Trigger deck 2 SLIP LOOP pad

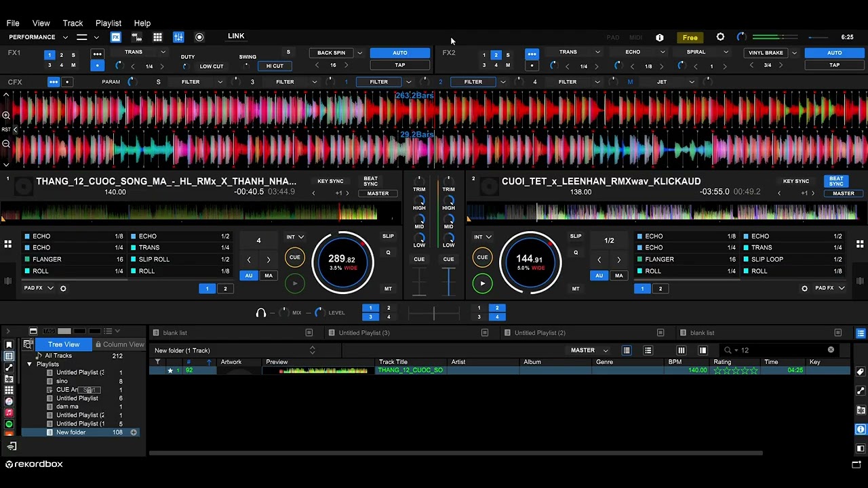(793, 260)
